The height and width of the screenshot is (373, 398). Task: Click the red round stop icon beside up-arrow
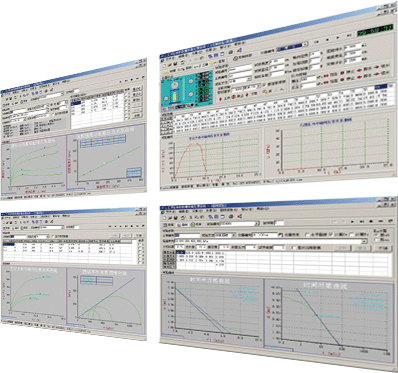click(x=233, y=96)
